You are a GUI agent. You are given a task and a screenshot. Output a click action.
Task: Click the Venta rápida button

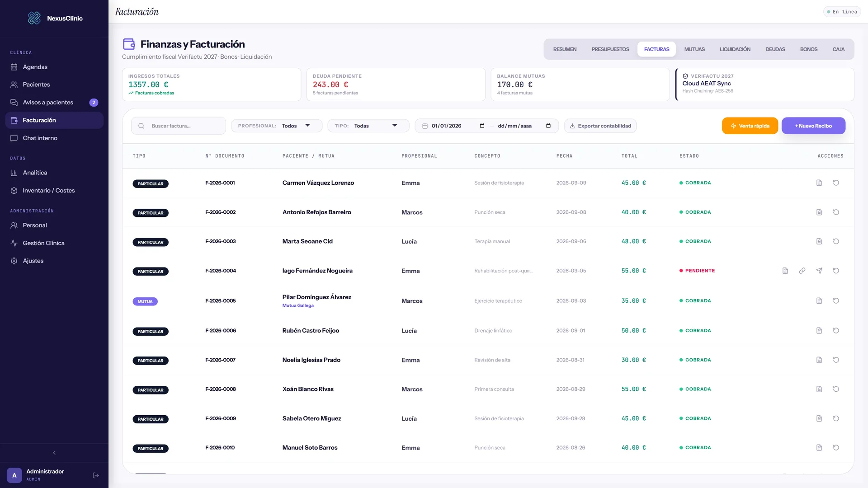[x=750, y=126]
